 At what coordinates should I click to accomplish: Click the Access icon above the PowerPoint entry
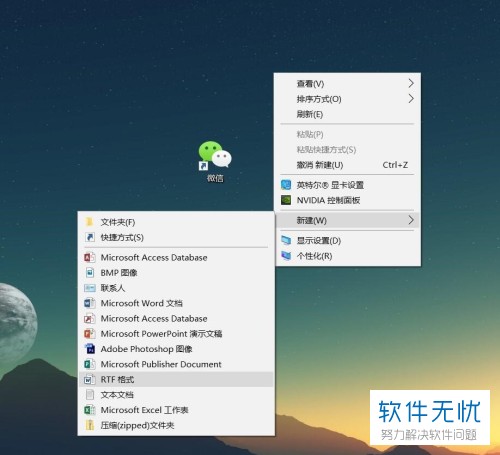pyautogui.click(x=89, y=318)
